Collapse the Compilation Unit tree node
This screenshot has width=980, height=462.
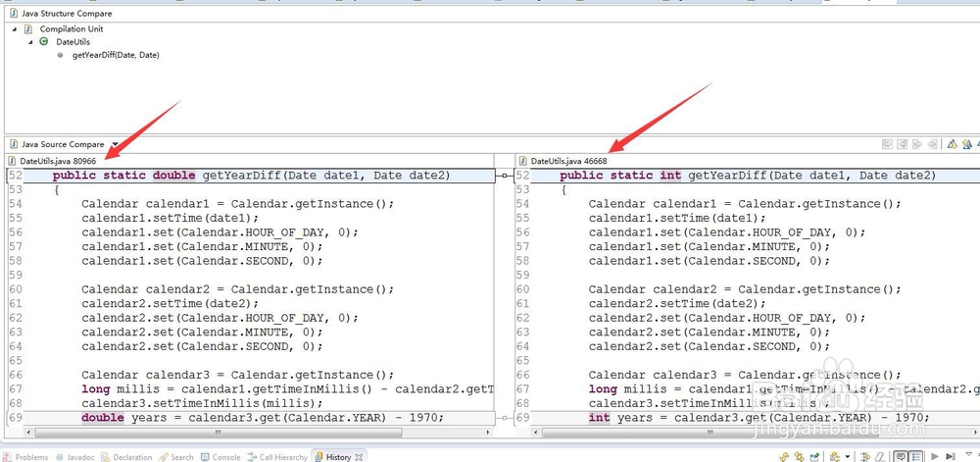[15, 28]
